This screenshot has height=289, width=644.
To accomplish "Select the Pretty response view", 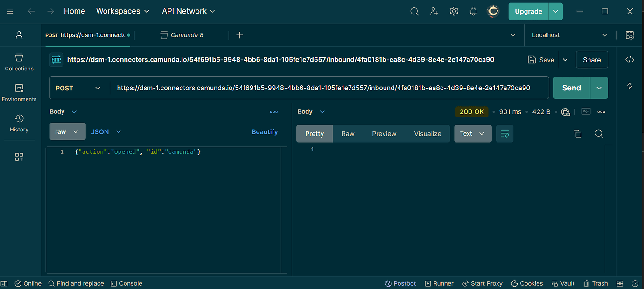I will [315, 134].
